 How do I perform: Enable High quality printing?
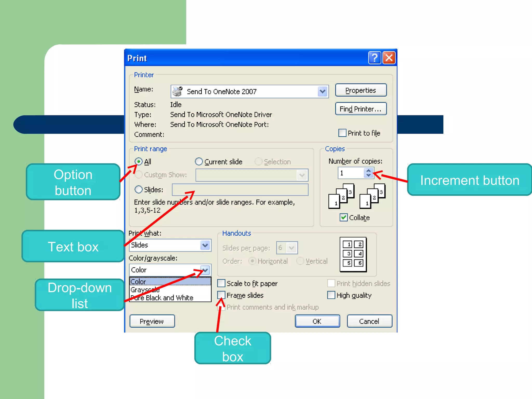tap(331, 295)
